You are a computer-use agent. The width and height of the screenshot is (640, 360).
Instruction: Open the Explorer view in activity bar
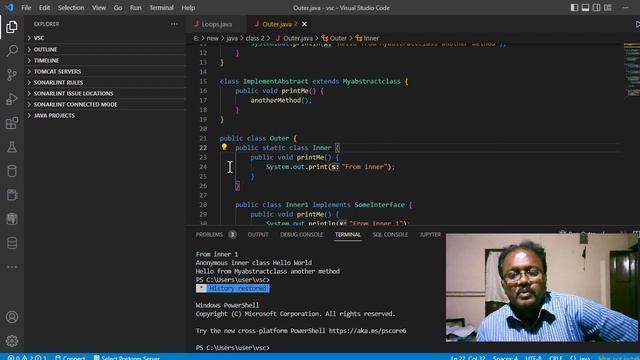(12, 27)
